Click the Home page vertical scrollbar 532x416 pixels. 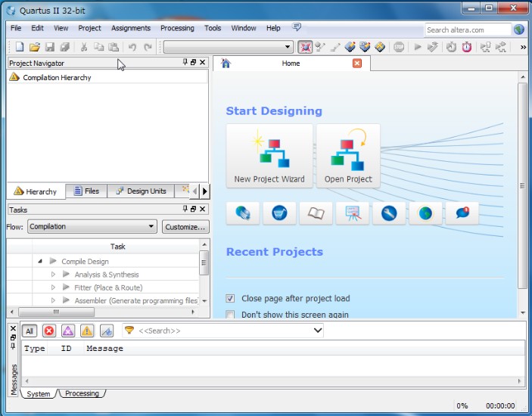click(x=522, y=185)
